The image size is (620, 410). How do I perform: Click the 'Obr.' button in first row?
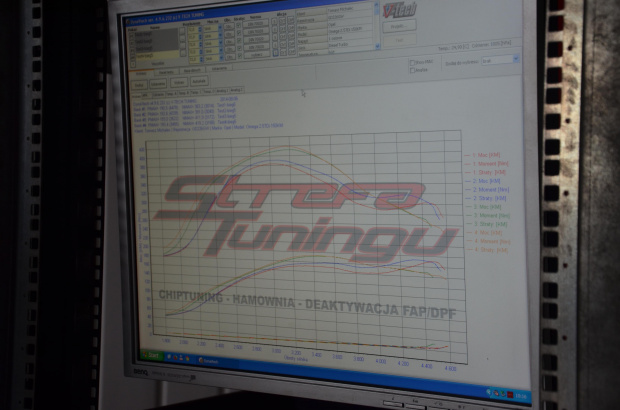tap(229, 26)
